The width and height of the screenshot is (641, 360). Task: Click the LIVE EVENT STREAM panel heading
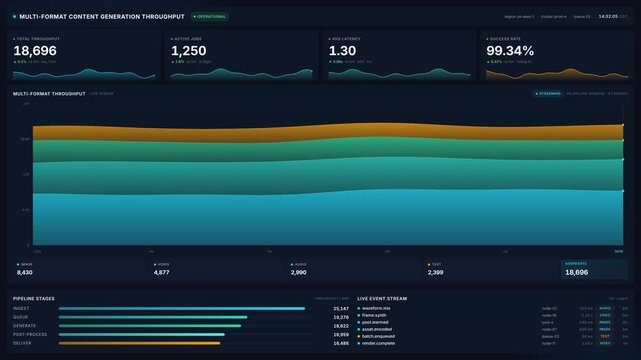(x=382, y=299)
